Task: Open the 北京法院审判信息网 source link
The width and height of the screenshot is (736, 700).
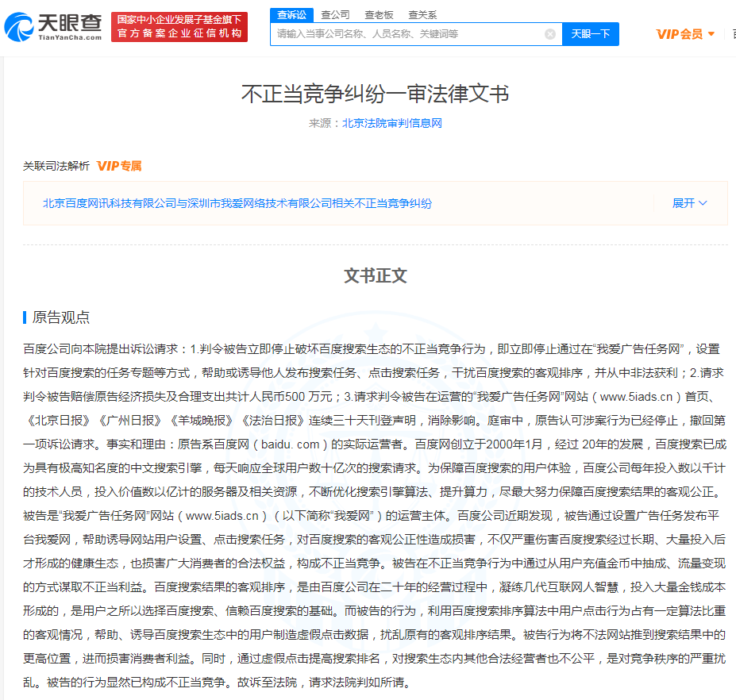Action: (x=392, y=123)
